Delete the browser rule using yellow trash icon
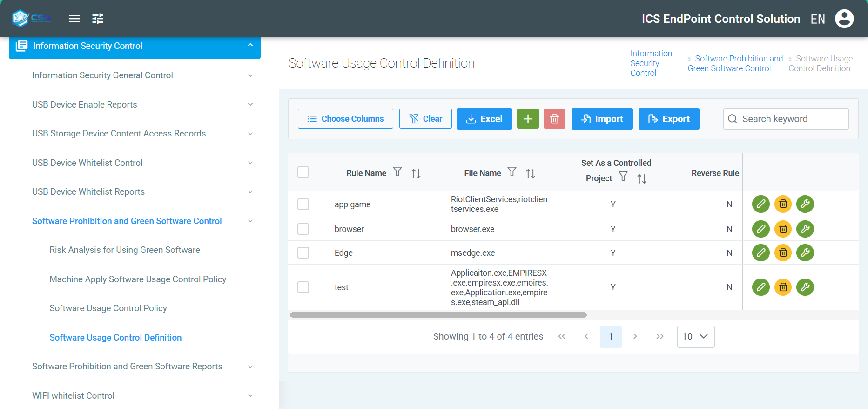The height and width of the screenshot is (409, 868). pyautogui.click(x=783, y=229)
